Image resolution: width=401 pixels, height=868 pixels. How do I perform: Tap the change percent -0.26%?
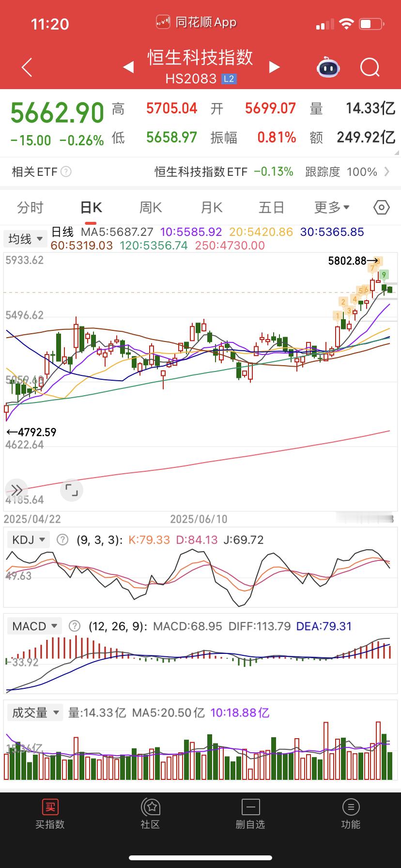81,140
